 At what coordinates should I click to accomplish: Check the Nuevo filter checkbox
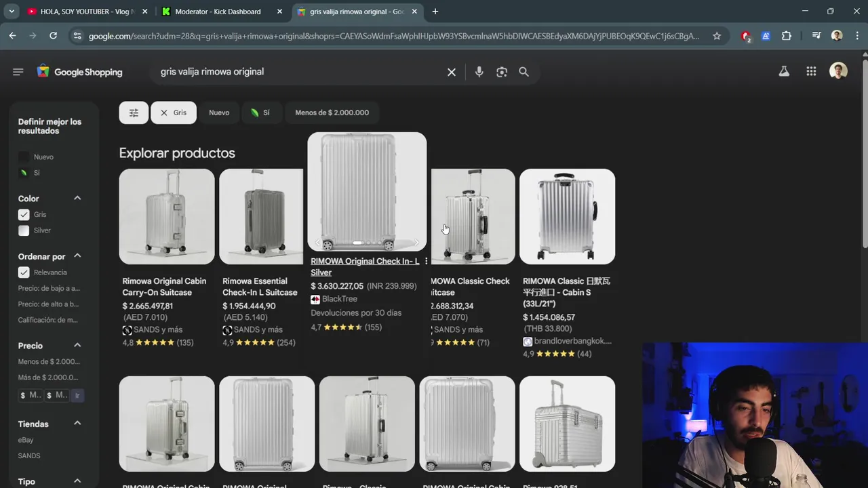click(x=24, y=157)
